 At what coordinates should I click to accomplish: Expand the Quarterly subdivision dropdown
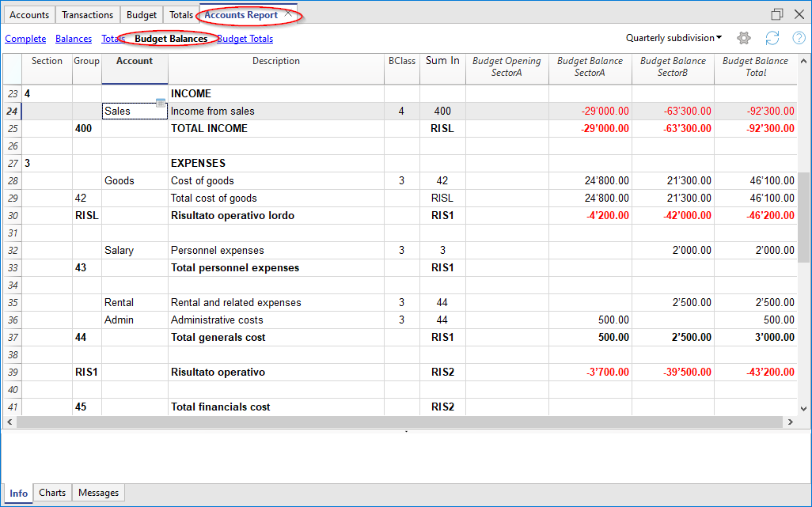point(674,38)
